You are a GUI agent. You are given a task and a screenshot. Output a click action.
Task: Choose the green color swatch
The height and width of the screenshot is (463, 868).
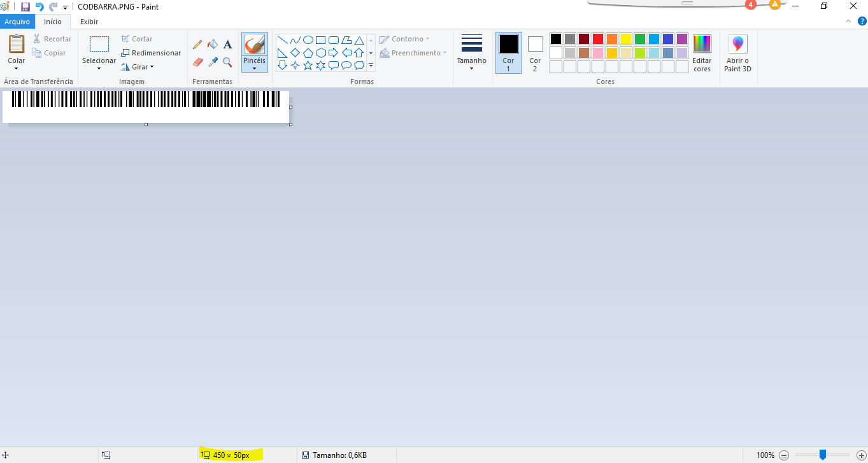pyautogui.click(x=640, y=39)
